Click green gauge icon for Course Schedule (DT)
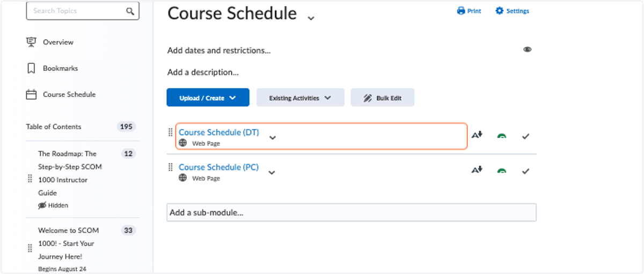Viewport: 644px width, 274px height. [502, 136]
